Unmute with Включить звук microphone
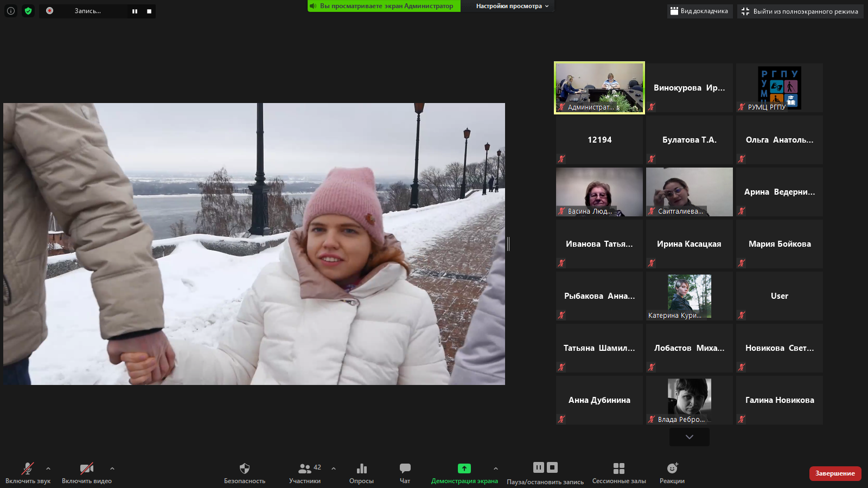This screenshot has width=868, height=488. [28, 468]
